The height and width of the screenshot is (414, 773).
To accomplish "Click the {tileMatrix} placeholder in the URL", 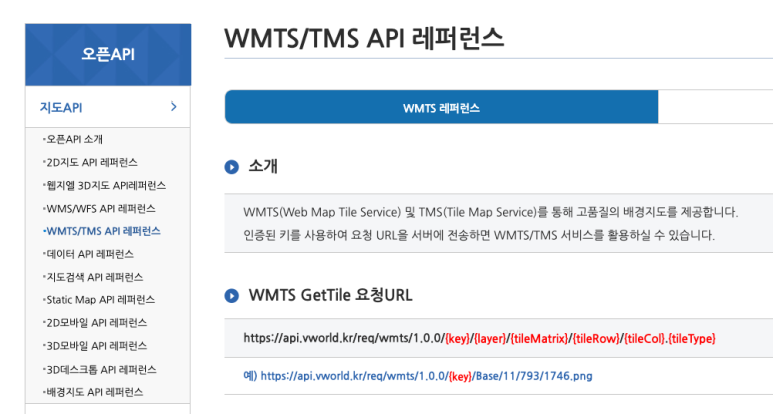I will click(539, 339).
